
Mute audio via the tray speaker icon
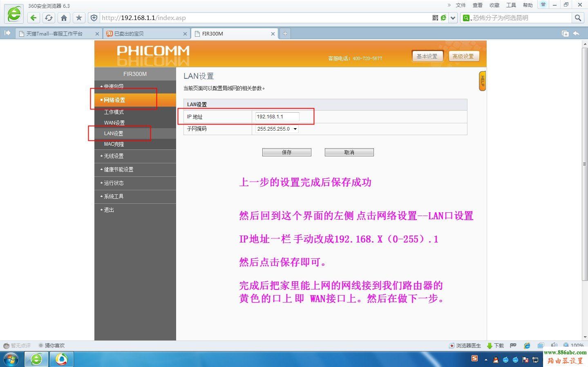(554, 345)
